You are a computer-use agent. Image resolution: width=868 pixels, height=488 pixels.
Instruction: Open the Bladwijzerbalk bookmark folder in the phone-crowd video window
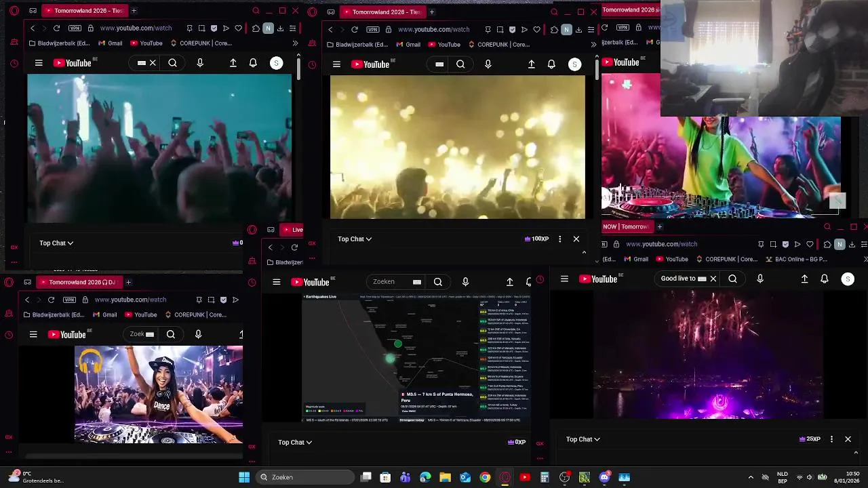60,43
